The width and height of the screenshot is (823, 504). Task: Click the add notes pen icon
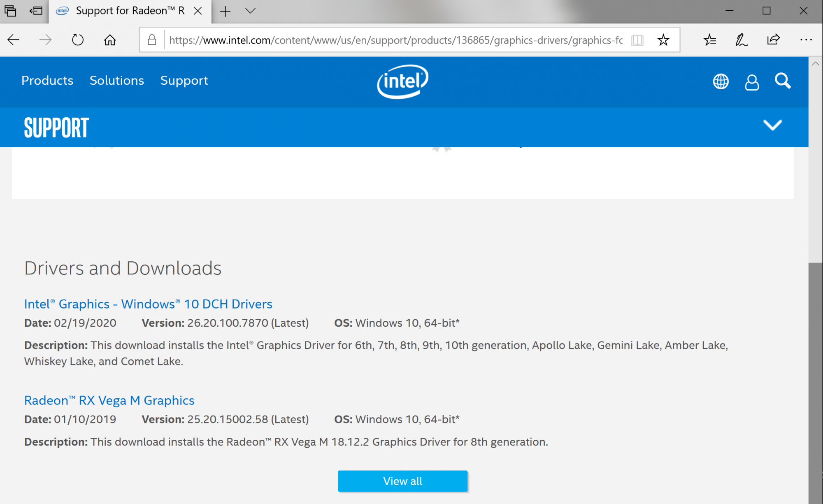[742, 40]
